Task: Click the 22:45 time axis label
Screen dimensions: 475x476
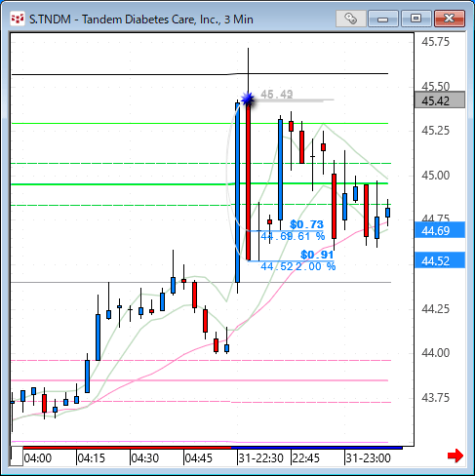Action: click(x=306, y=458)
